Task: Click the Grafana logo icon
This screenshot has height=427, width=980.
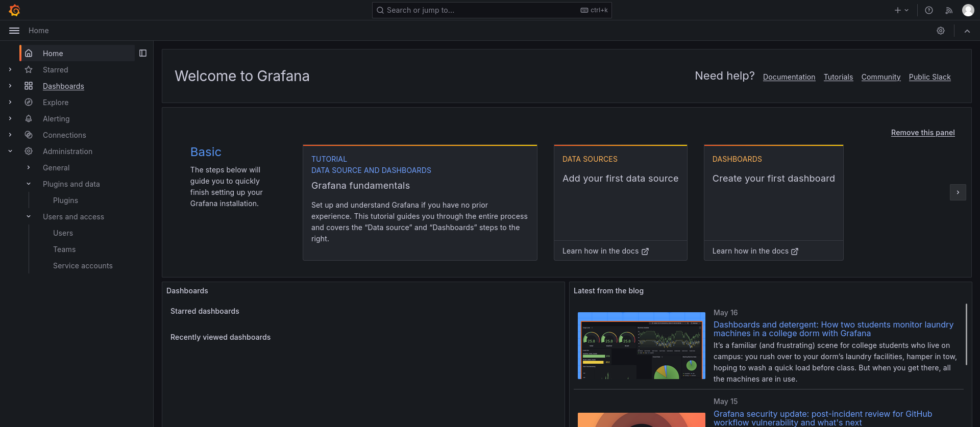Action: click(14, 10)
